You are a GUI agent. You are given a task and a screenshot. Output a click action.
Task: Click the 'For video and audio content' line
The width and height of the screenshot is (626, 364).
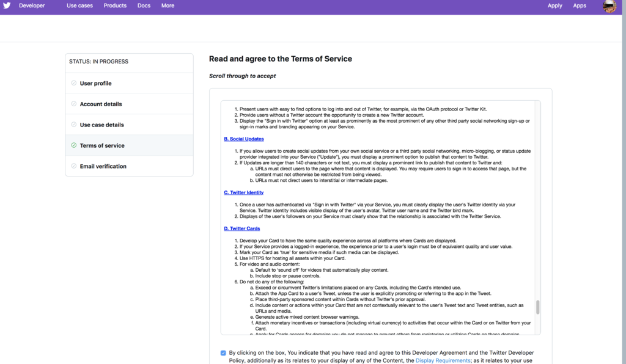coord(270,264)
